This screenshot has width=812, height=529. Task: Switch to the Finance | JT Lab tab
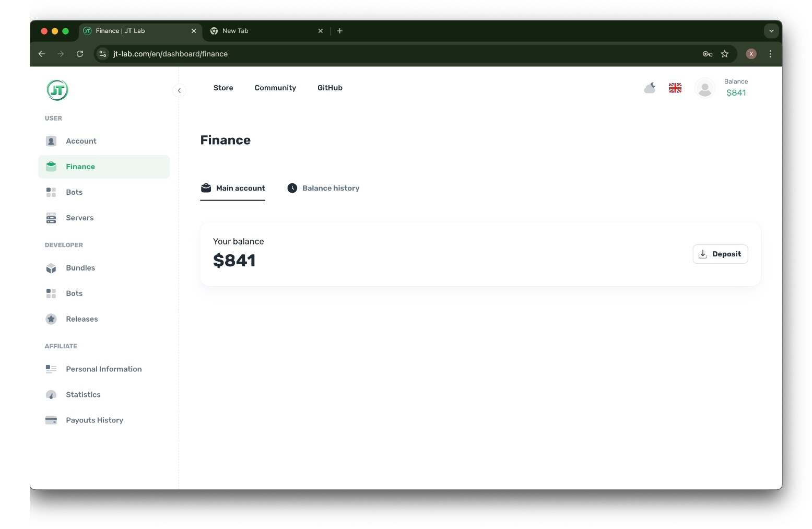(140, 31)
